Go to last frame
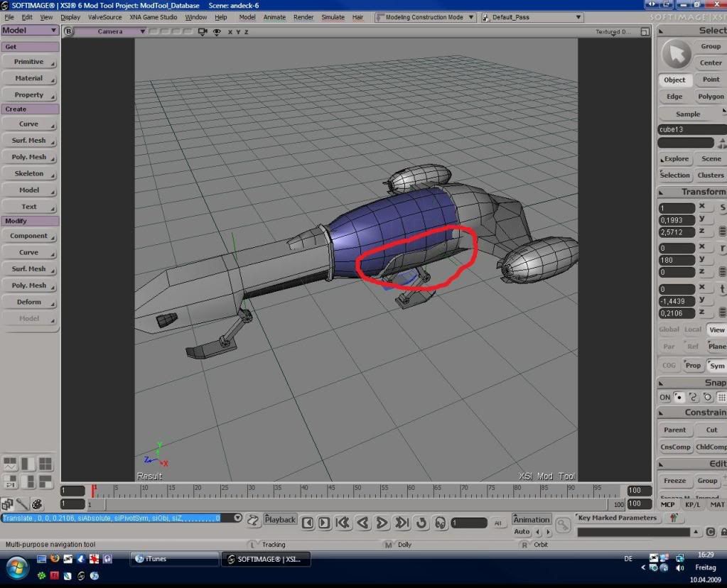This screenshot has width=727, height=588. coord(402,523)
